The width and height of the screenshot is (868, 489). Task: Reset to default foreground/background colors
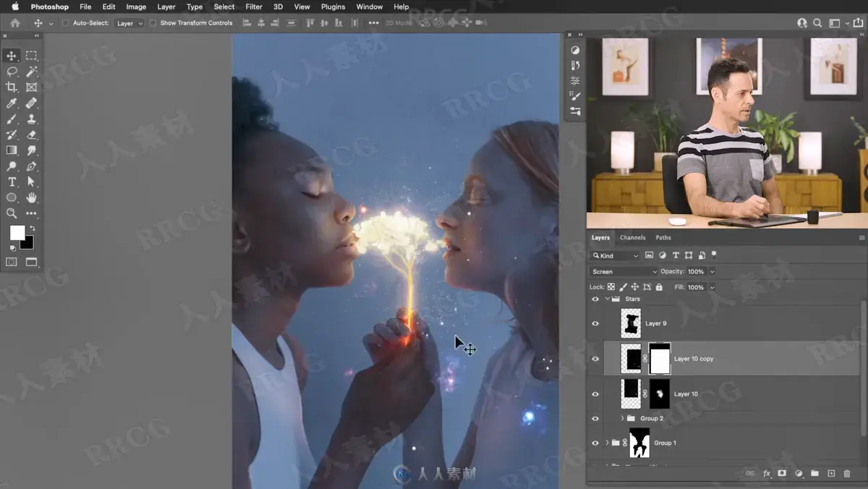point(12,248)
